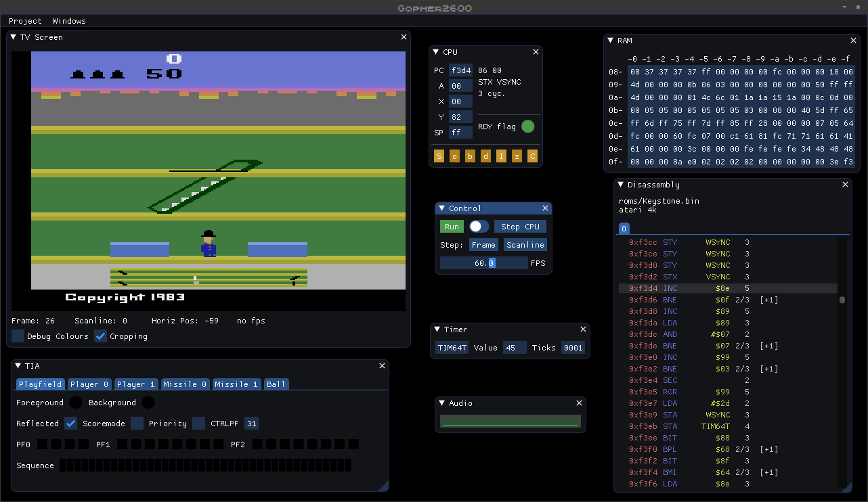Viewport: 868px width, 502px height.
Task: Click the Step CPU button
Action: (520, 227)
